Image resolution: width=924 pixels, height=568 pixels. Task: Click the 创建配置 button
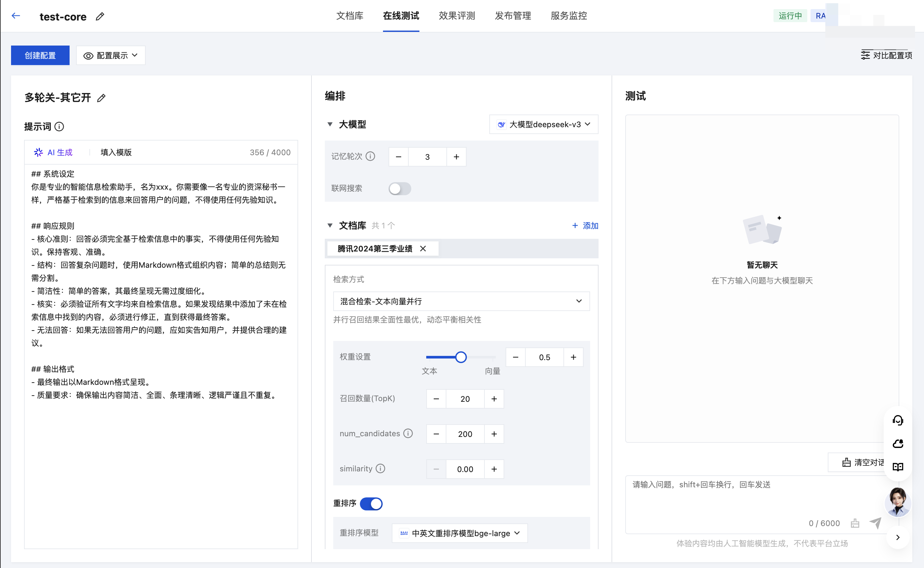pyautogui.click(x=40, y=56)
